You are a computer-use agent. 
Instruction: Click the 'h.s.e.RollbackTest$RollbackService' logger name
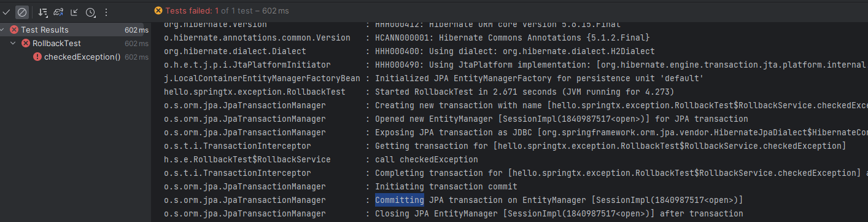tap(247, 159)
